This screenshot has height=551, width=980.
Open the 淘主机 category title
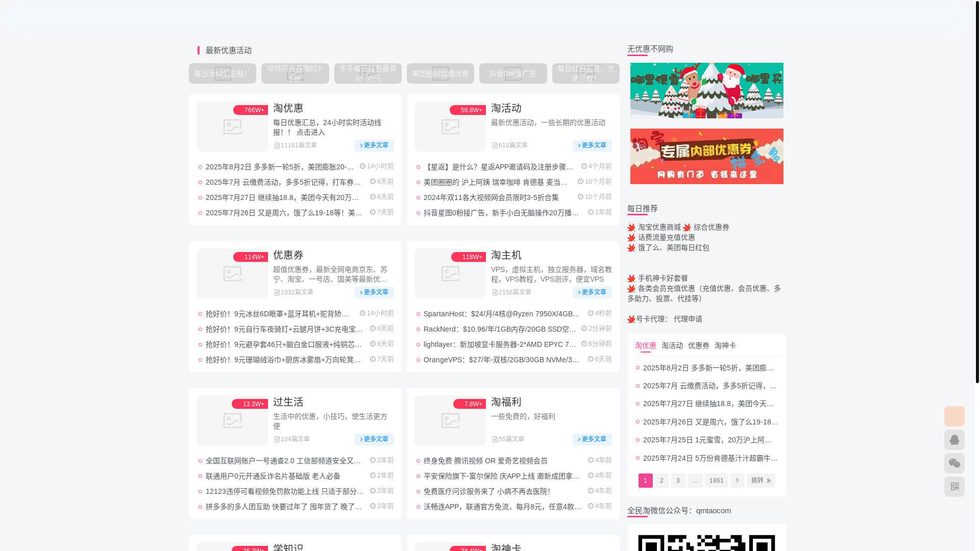[506, 255]
